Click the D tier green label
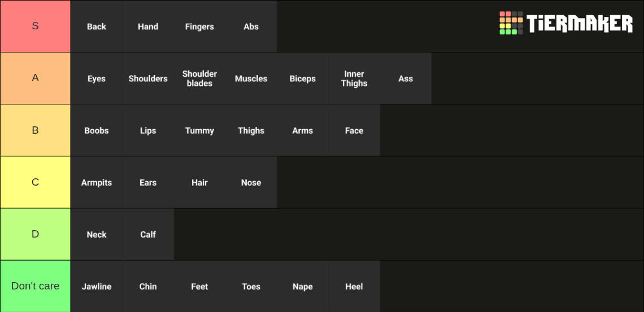Screen dimensions: 644x312 (36, 235)
